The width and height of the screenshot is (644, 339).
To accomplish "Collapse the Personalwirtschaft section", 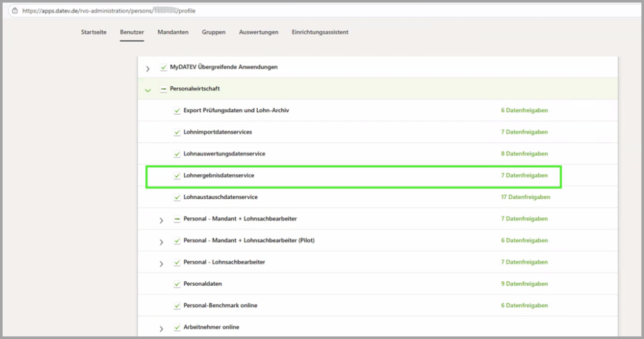I will coord(148,90).
